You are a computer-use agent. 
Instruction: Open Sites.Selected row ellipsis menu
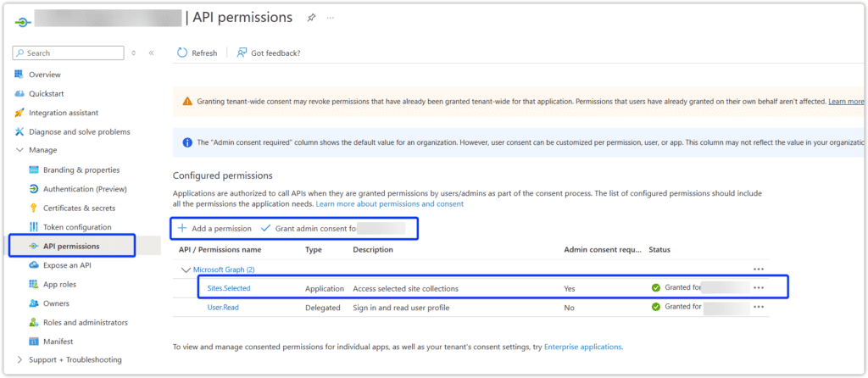point(759,288)
